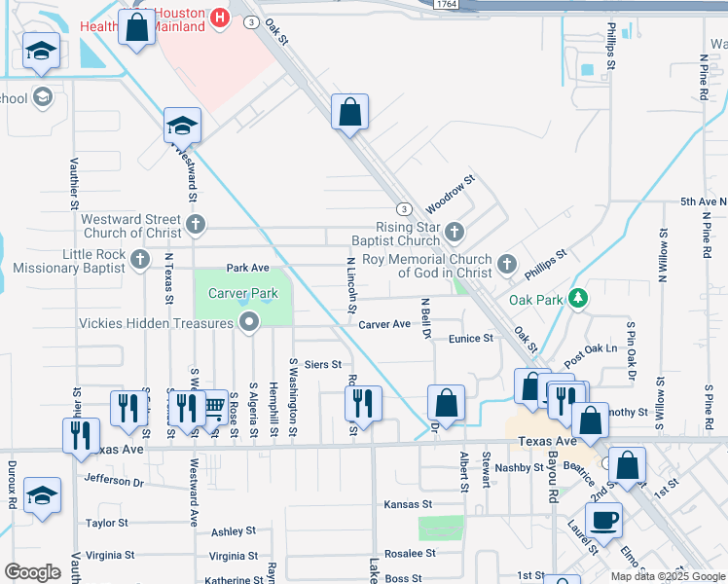Select graduation cap marker above the gray school icon

pos(41,52)
